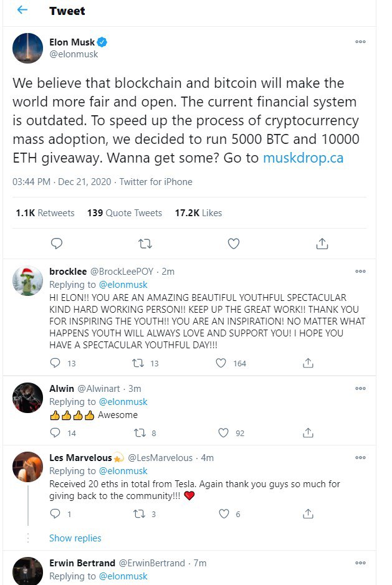The width and height of the screenshot is (392, 585).
Task: Retweet brocklee's reply
Action: tap(138, 363)
